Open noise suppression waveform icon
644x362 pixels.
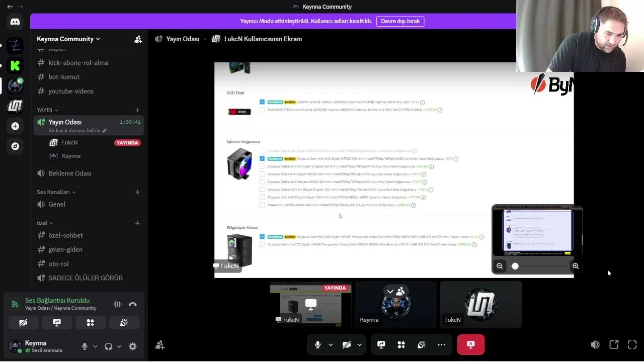click(x=117, y=304)
